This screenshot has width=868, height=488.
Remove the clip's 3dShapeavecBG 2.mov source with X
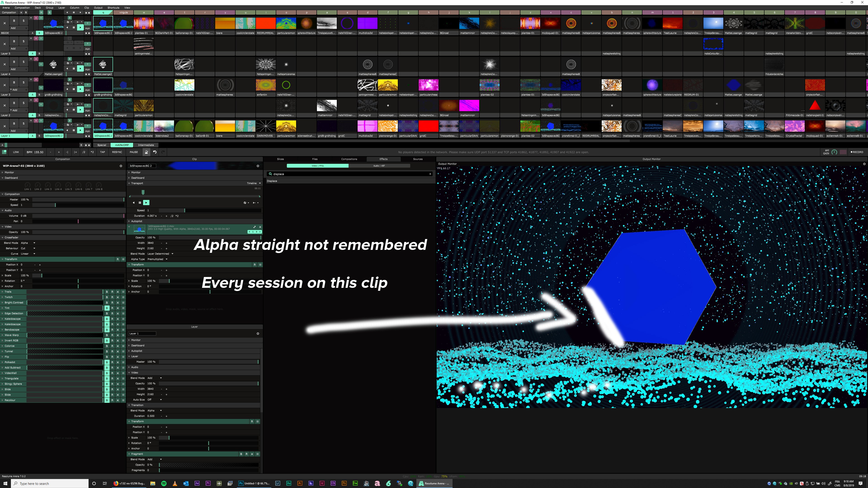(x=260, y=227)
